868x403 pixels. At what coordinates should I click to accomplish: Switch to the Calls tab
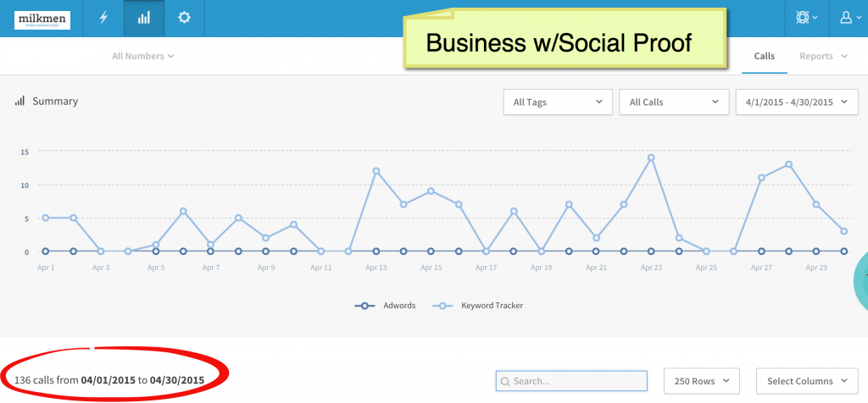tap(765, 56)
